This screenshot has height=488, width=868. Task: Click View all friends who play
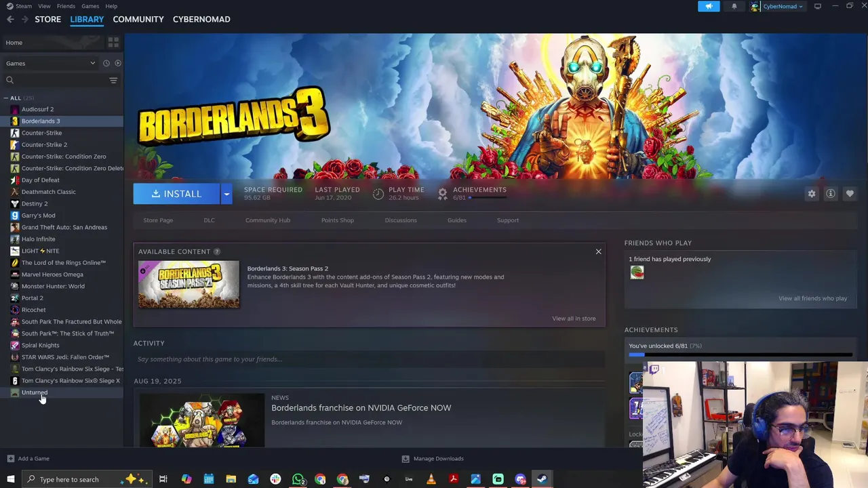pos(812,298)
